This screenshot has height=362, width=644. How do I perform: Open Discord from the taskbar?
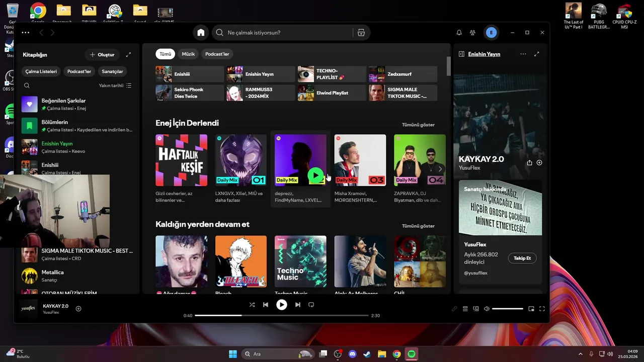tap(353, 354)
